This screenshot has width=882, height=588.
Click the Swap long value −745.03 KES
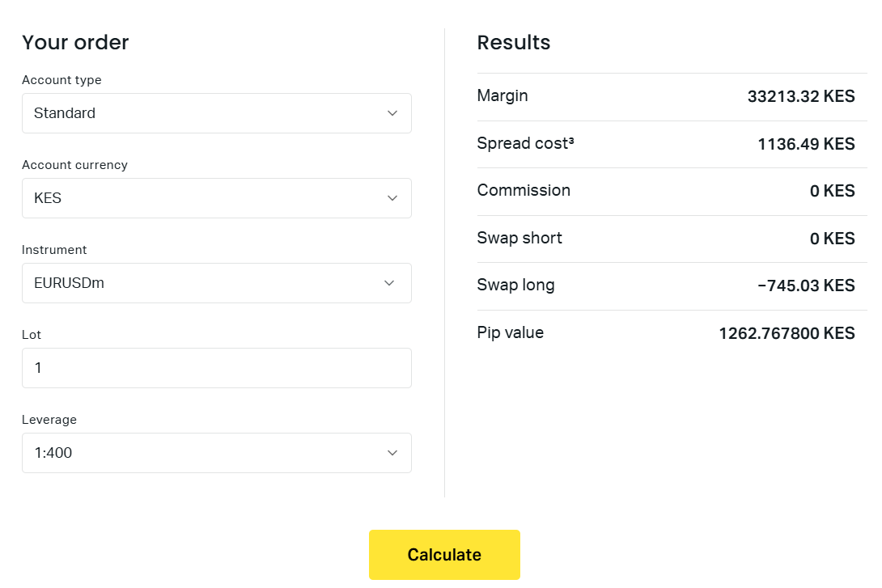coord(806,286)
